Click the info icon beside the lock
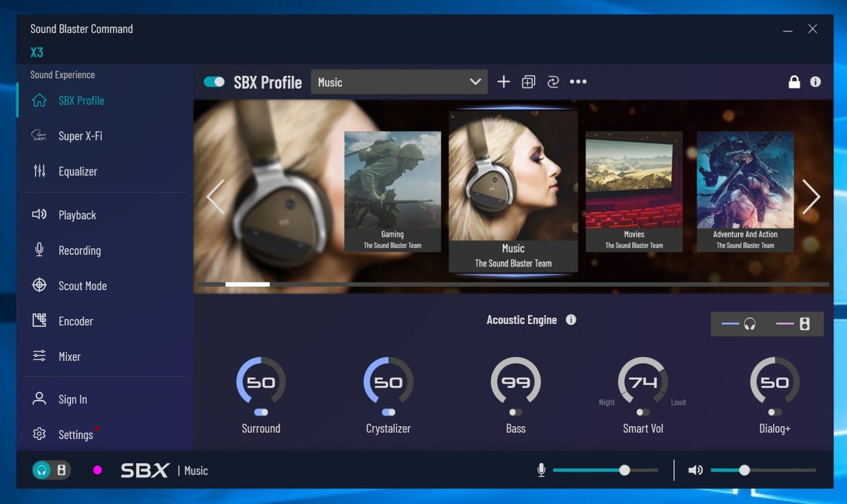The width and height of the screenshot is (847, 504). (815, 82)
